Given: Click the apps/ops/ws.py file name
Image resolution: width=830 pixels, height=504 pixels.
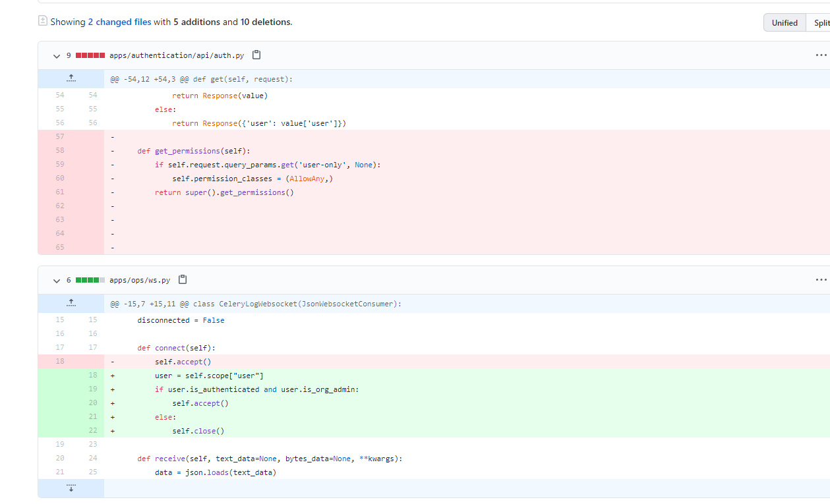Looking at the screenshot, I should point(140,280).
